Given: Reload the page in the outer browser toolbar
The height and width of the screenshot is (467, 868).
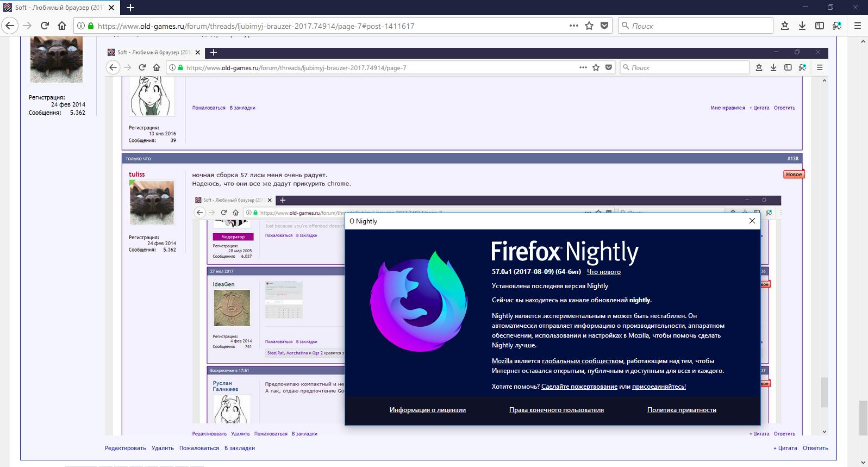Looking at the screenshot, I should [x=45, y=26].
